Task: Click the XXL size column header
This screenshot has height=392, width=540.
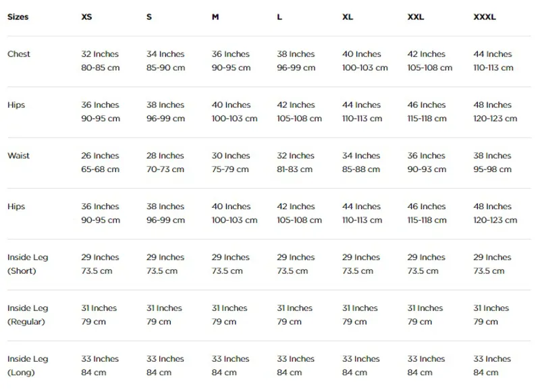Action: (416, 17)
